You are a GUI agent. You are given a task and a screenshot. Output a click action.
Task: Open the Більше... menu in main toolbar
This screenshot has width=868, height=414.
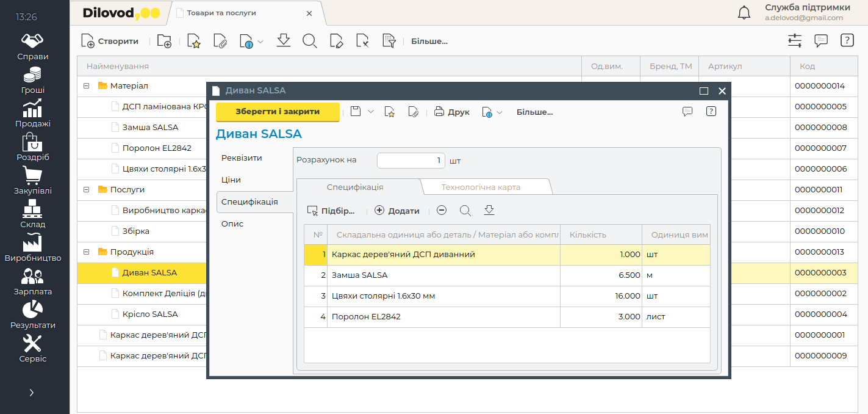tap(429, 42)
